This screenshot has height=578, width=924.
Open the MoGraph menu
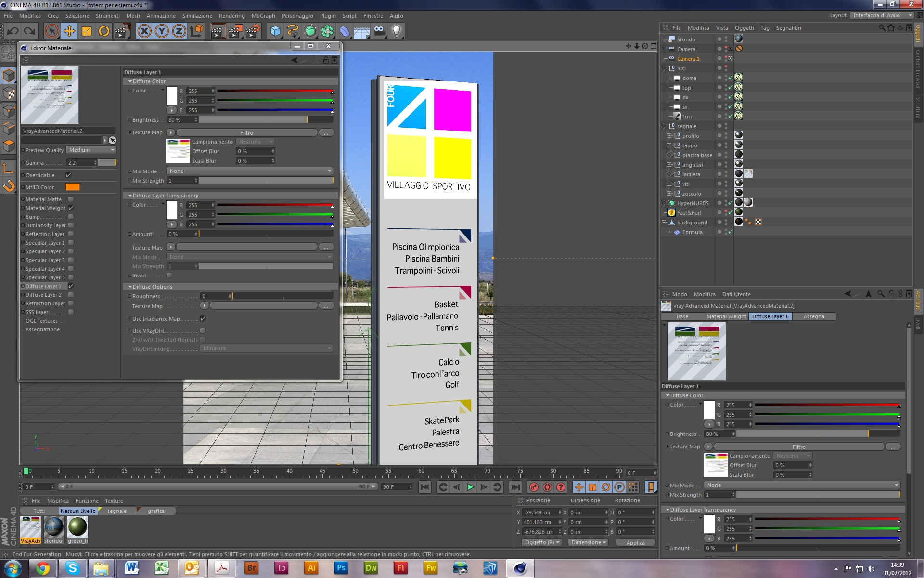coord(263,16)
